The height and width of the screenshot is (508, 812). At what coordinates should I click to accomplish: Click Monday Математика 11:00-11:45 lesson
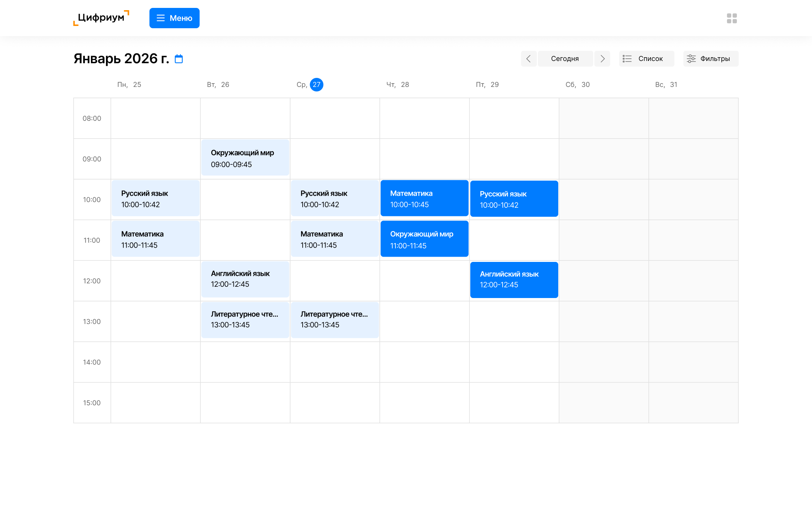155,239
